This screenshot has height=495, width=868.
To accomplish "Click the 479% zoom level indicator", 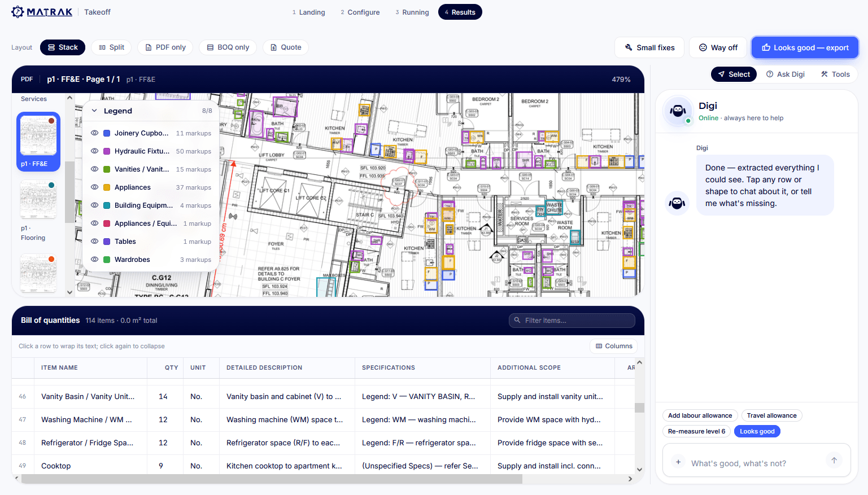I will pos(621,80).
